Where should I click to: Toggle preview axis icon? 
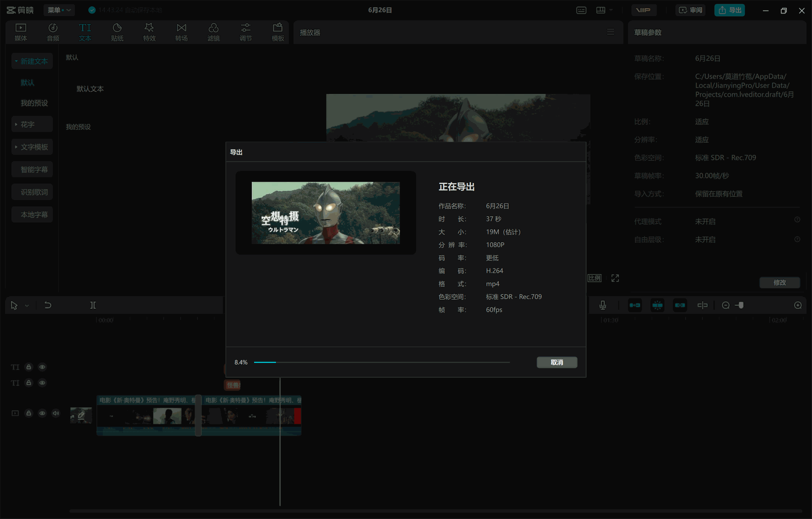coord(702,305)
